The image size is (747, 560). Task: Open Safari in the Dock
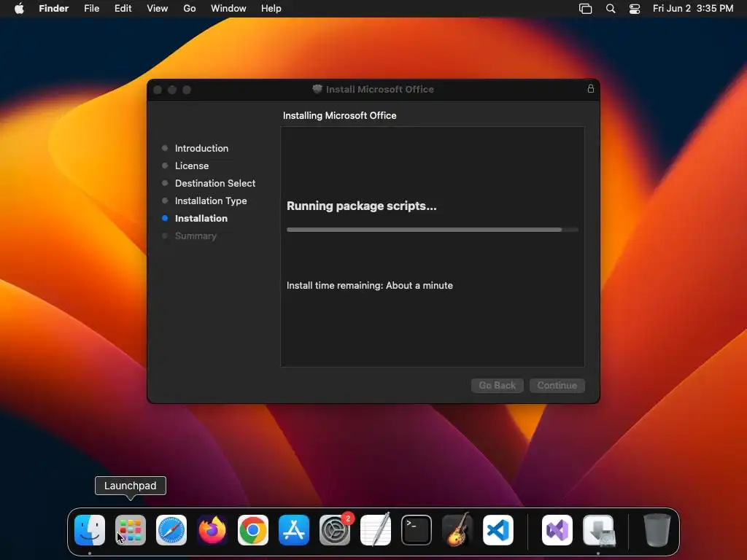coord(171,529)
